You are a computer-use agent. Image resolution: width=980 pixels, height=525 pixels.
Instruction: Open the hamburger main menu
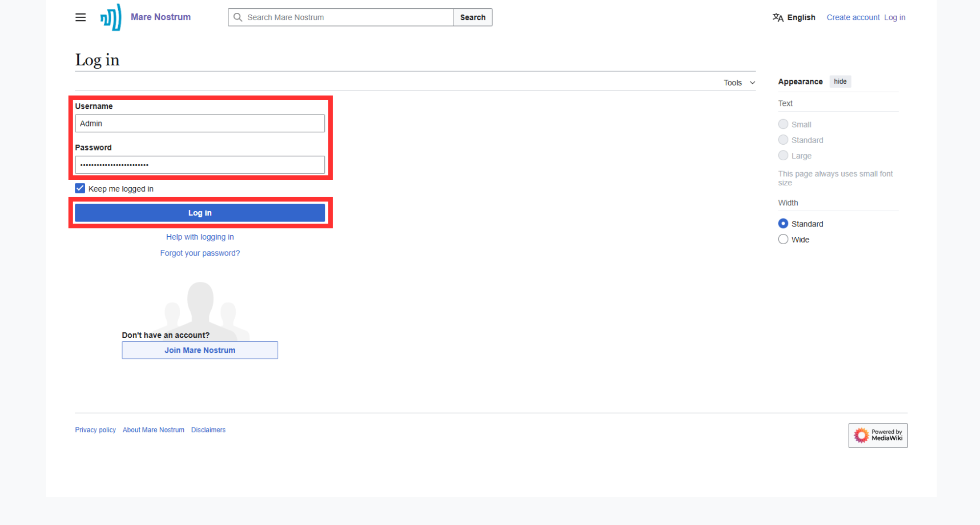[80, 17]
